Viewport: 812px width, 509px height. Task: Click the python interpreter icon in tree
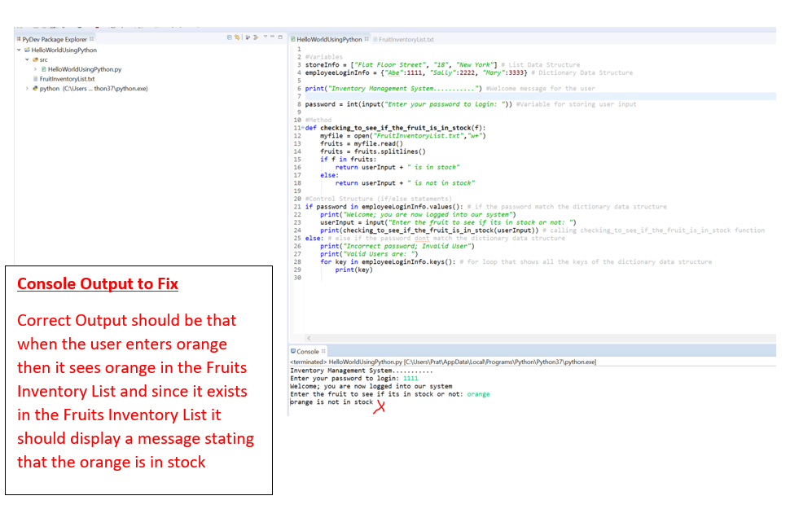pos(35,89)
